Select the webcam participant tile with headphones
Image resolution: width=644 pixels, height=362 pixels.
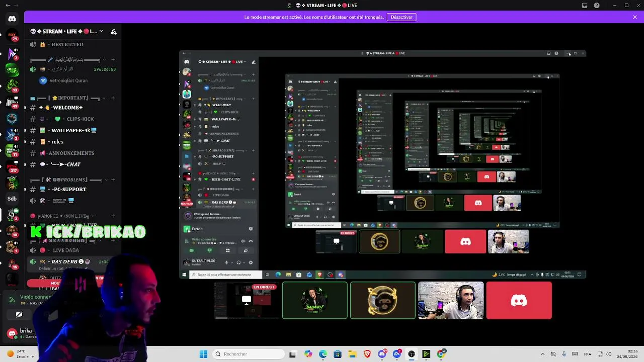[451, 301]
